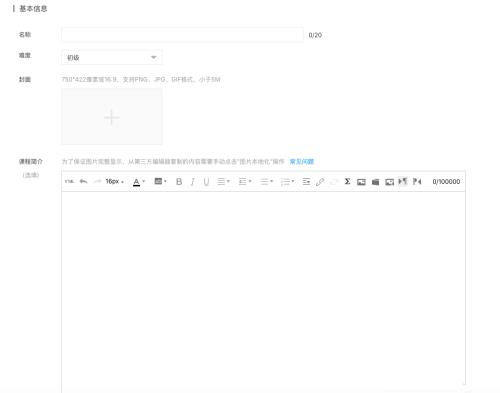Insert a hyperlink with the link icon

pos(320,182)
